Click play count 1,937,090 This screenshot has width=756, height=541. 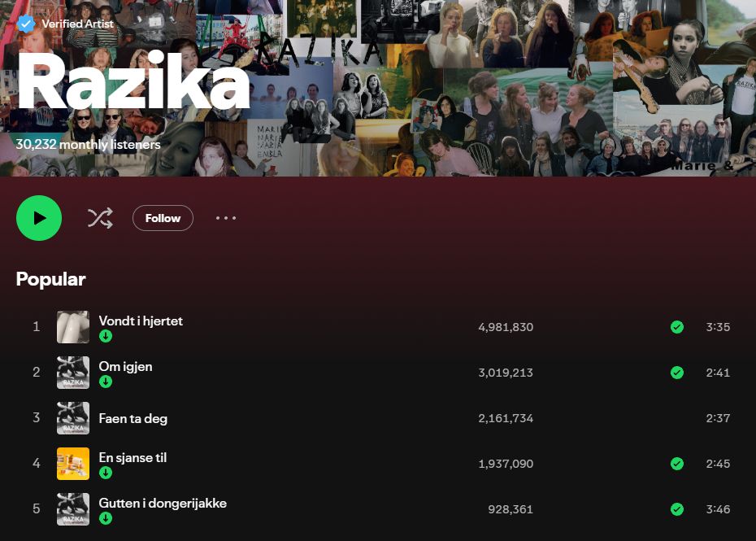tap(506, 464)
